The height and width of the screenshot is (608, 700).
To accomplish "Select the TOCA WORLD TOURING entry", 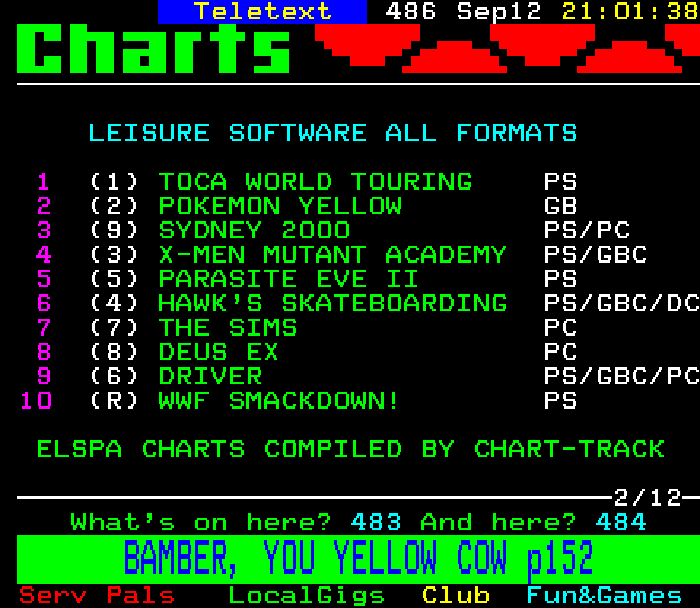I will pos(315,182).
